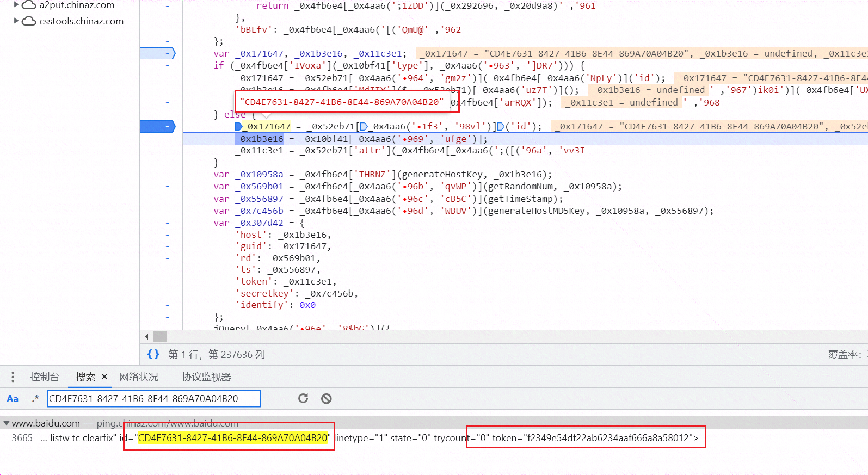Click the else keyword line
The width and height of the screenshot is (868, 475).
click(235, 115)
